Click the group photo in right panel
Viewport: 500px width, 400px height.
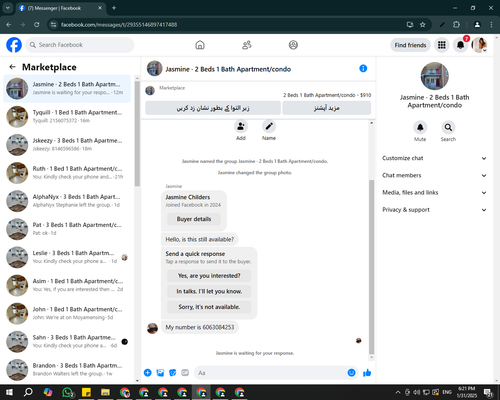tap(434, 76)
